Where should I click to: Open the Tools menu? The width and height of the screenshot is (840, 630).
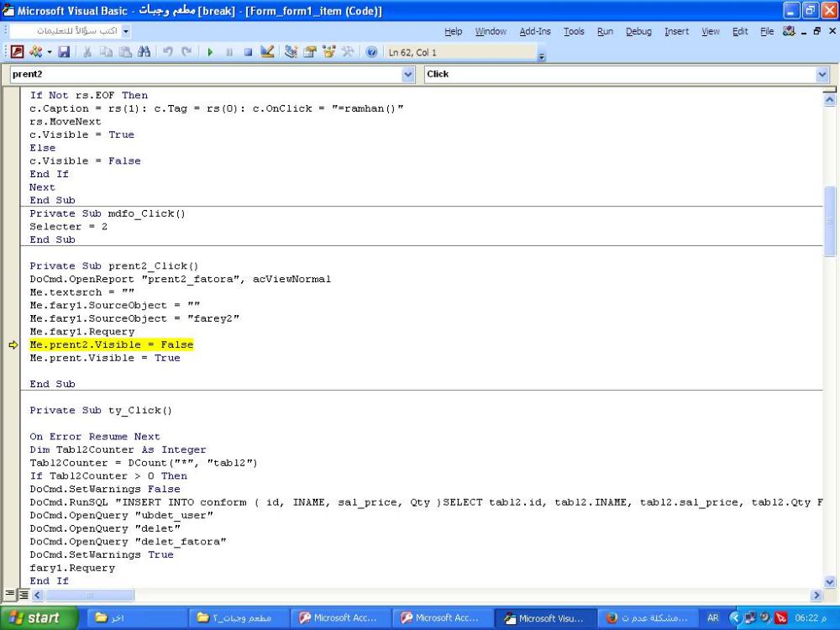(574, 32)
